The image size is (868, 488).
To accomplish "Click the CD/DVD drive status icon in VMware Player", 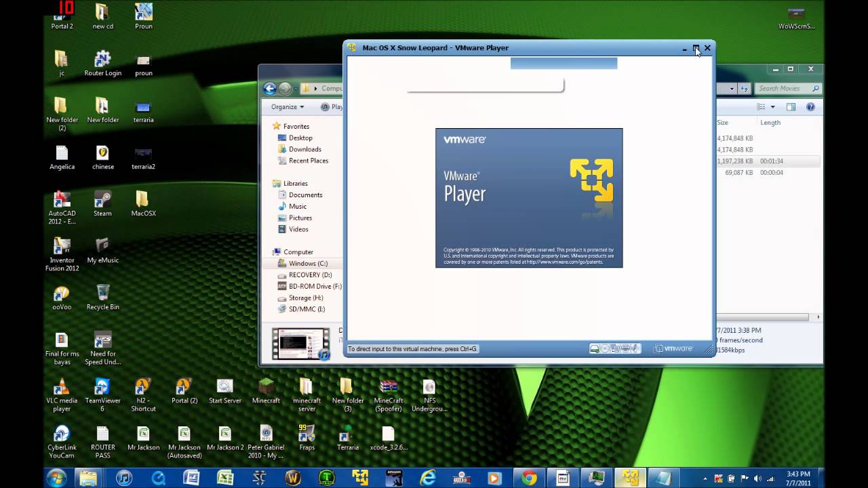I will click(605, 348).
